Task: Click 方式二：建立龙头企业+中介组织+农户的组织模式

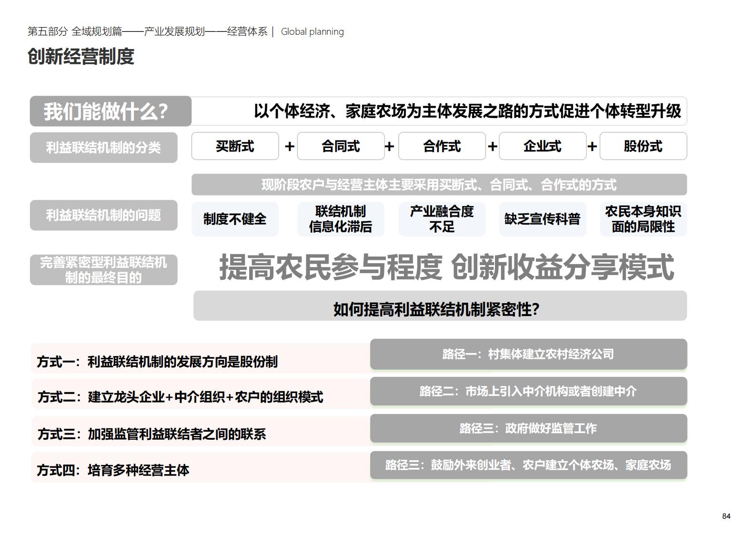Action: 180,397
